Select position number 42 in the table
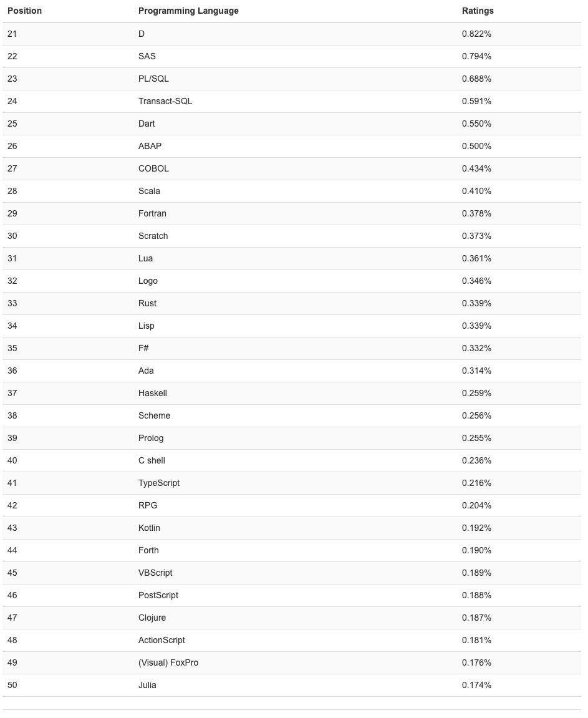 click(x=12, y=505)
